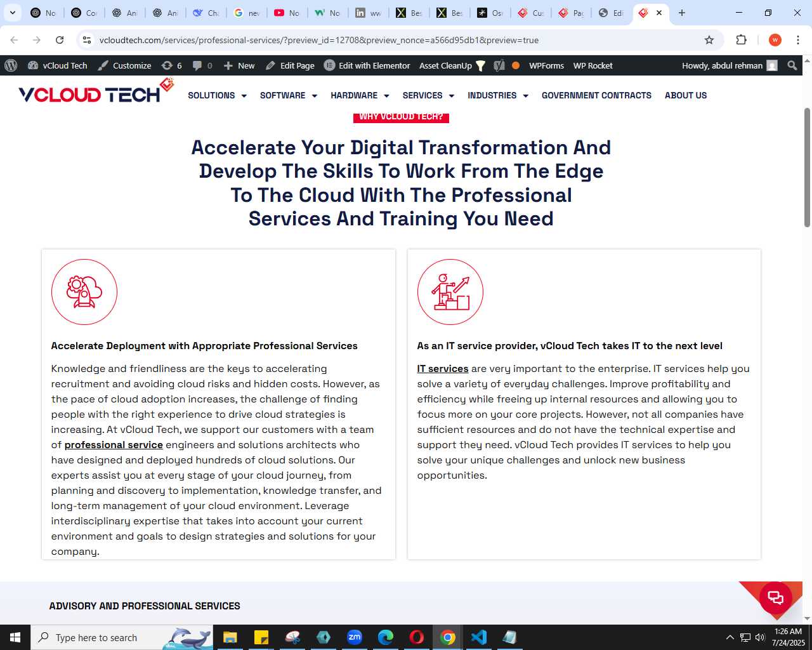Open the Windows Start menu
Viewport: 812px width, 650px height.
[x=15, y=637]
